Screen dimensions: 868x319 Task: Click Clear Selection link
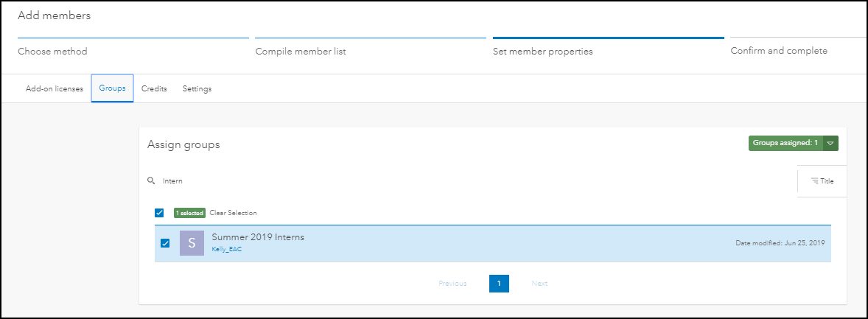click(233, 213)
